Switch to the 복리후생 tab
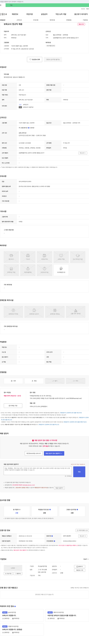89x644 pixels. [x=52, y=20]
